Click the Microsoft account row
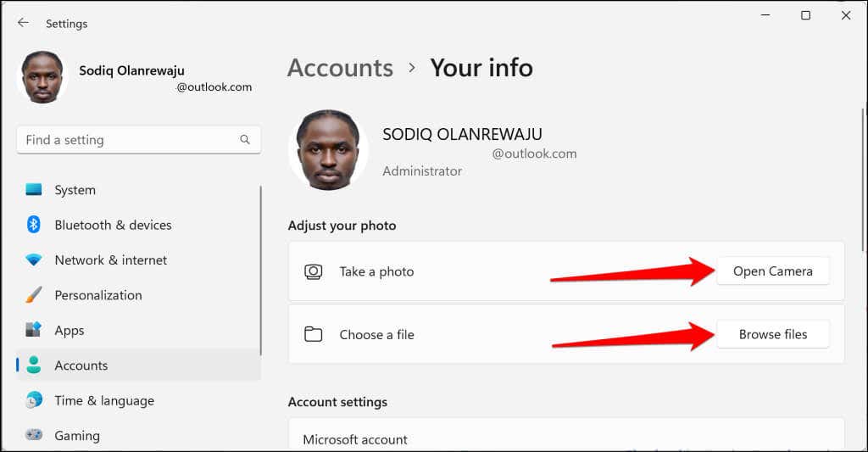Viewport: 868px width, 452px height. pyautogui.click(x=566, y=435)
